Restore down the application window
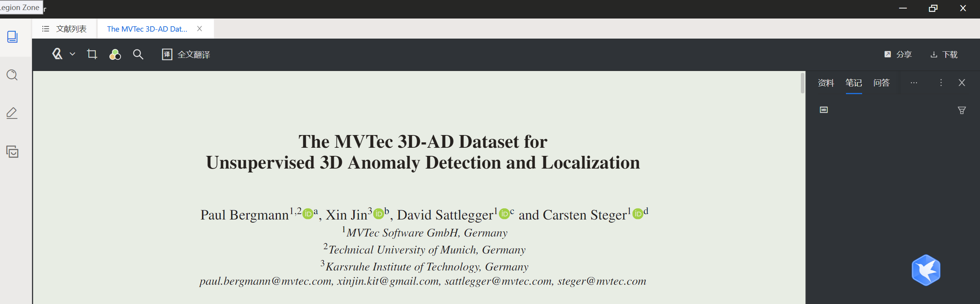The image size is (980, 304). tap(933, 8)
